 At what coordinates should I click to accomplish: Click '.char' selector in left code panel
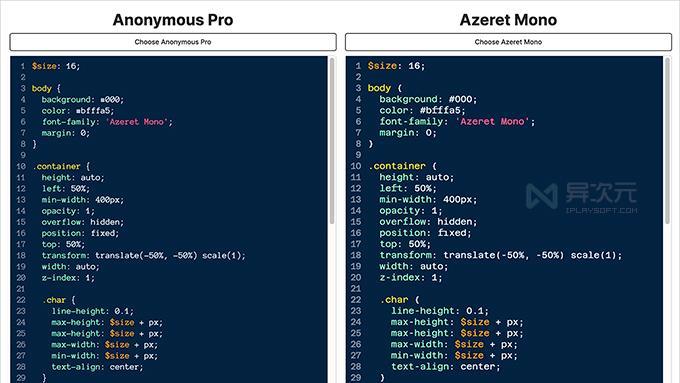(x=54, y=300)
